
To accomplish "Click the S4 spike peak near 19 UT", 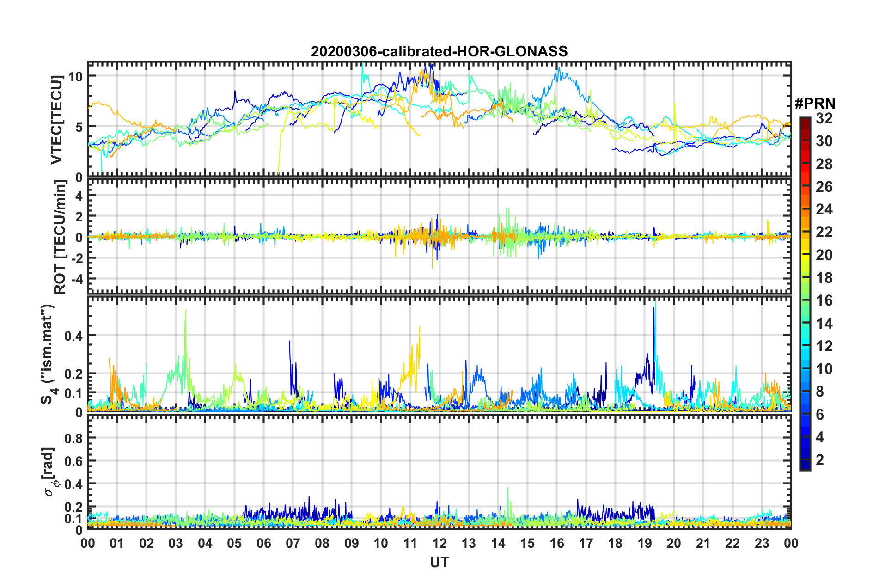I will 655,303.
